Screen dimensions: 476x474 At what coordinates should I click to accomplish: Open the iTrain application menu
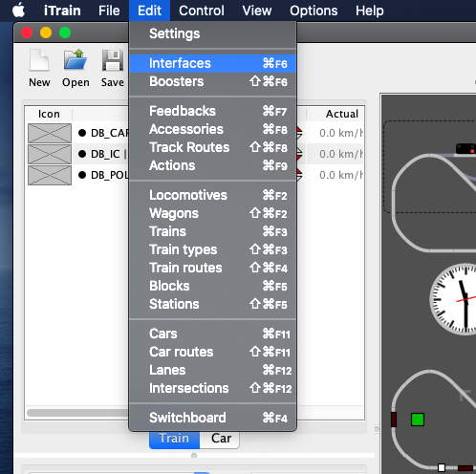tap(62, 11)
